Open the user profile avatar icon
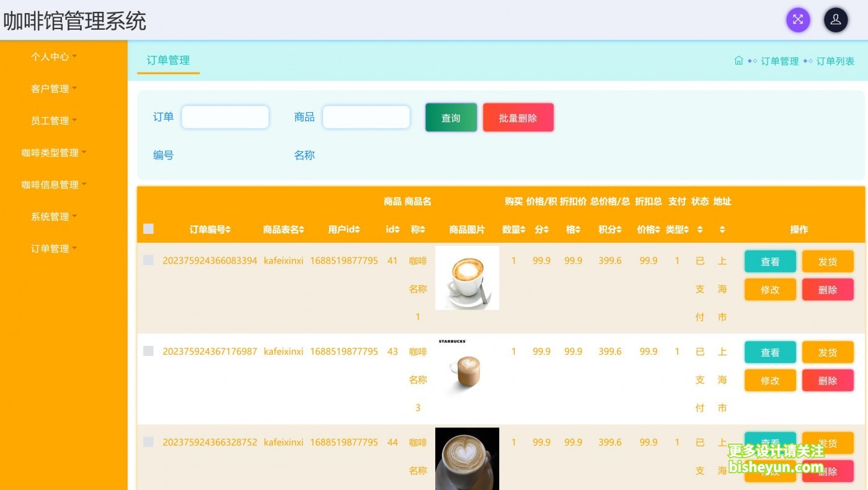The height and width of the screenshot is (490, 868). [836, 20]
